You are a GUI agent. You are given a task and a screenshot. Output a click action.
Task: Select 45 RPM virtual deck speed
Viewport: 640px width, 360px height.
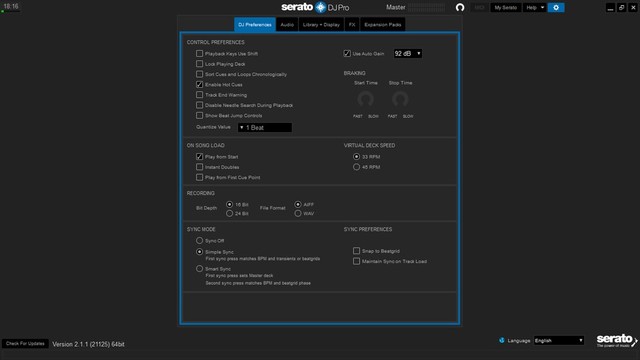coord(356,167)
